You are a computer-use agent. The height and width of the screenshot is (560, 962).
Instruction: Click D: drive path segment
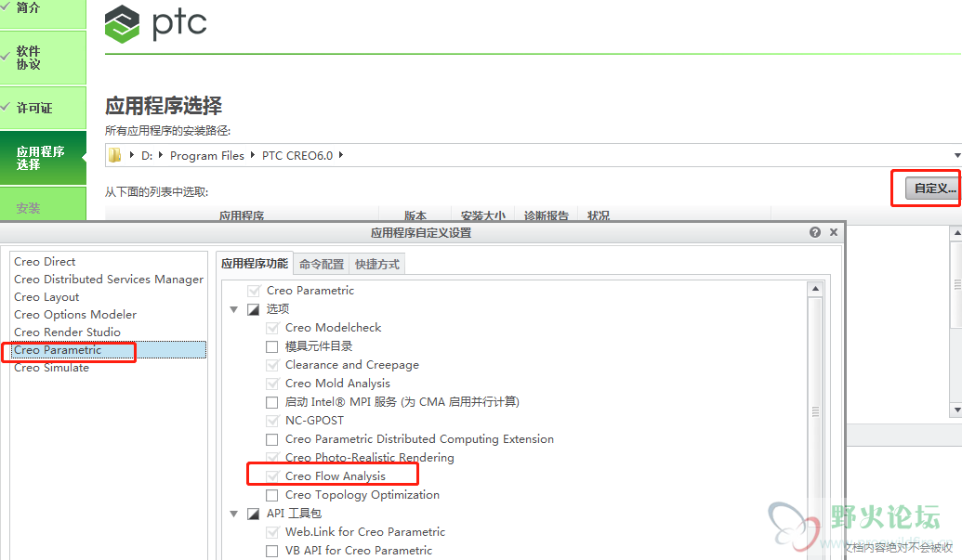(147, 156)
